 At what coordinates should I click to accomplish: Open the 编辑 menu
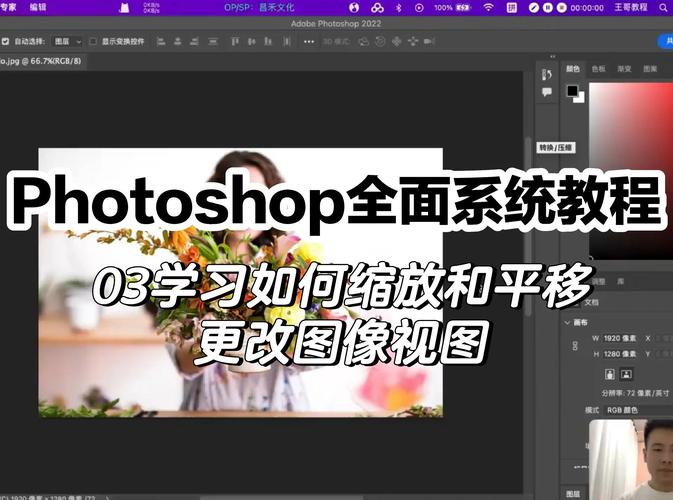tap(38, 7)
